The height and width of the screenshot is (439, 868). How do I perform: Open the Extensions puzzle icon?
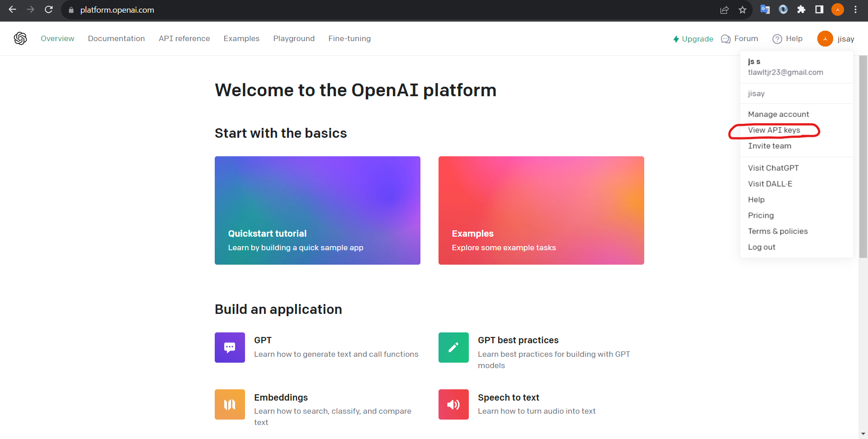click(x=801, y=9)
